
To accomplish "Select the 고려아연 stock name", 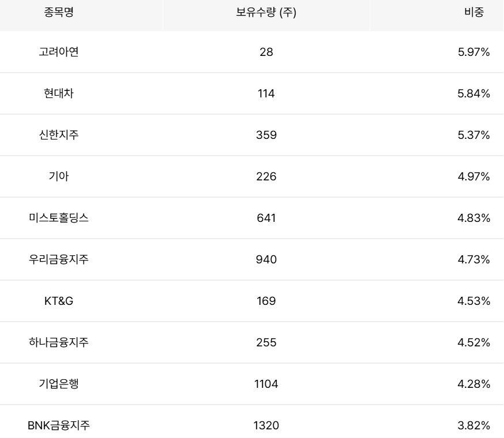I will pyautogui.click(x=59, y=52).
